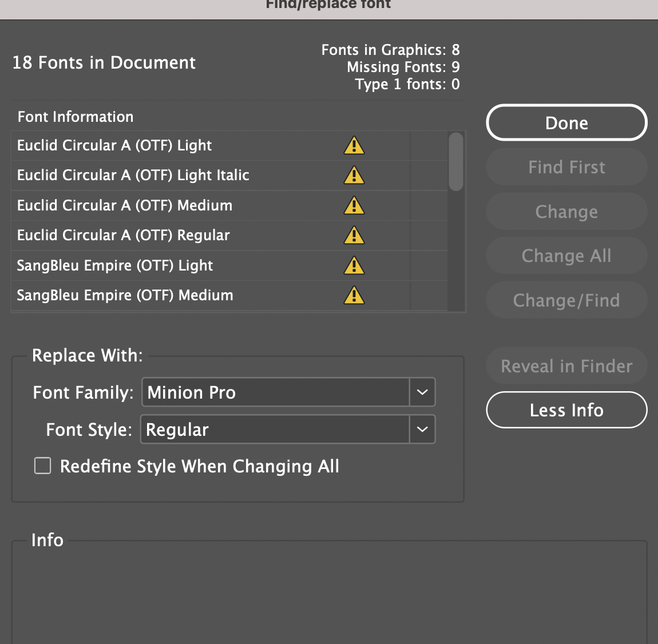Viewport: 658px width, 644px height.
Task: Click the Find First button
Action: click(x=566, y=166)
